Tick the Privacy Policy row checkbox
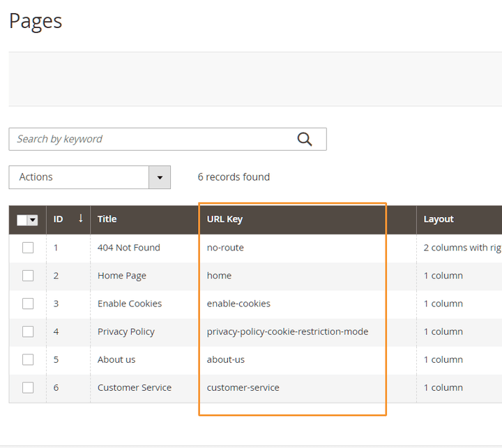This screenshot has width=502, height=448. click(x=28, y=331)
